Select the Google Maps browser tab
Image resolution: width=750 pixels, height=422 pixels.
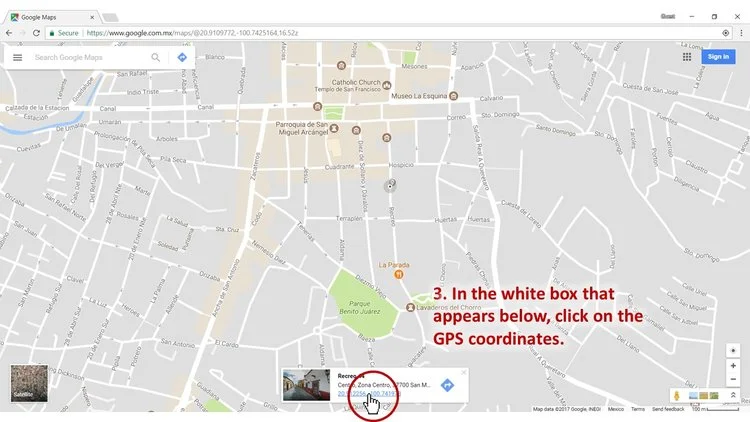pos(51,17)
